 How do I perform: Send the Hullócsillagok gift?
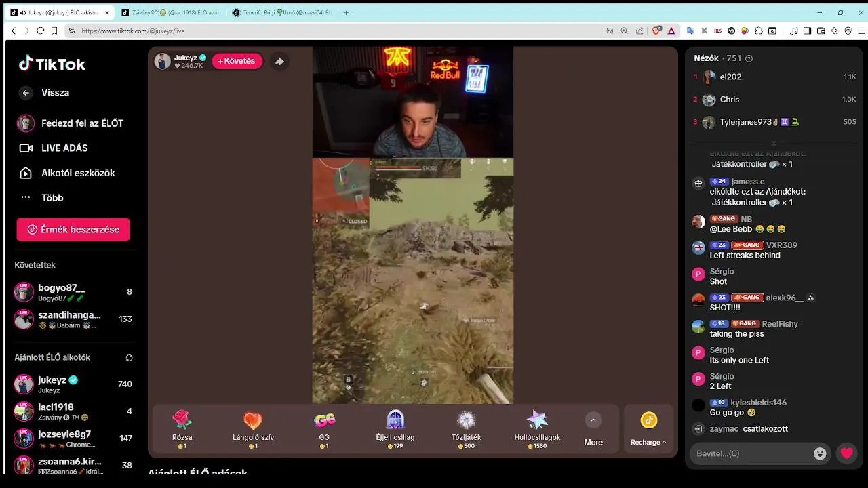coord(537,430)
